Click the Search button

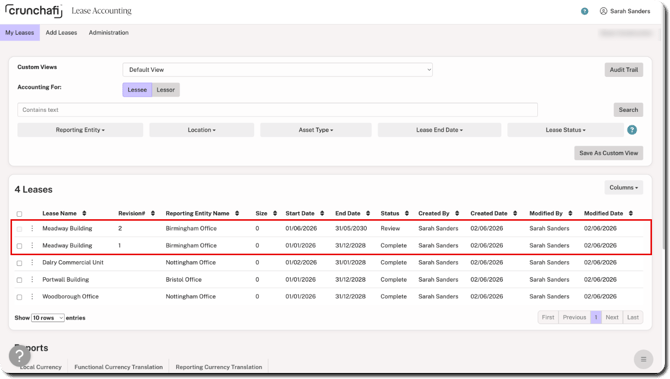point(628,110)
